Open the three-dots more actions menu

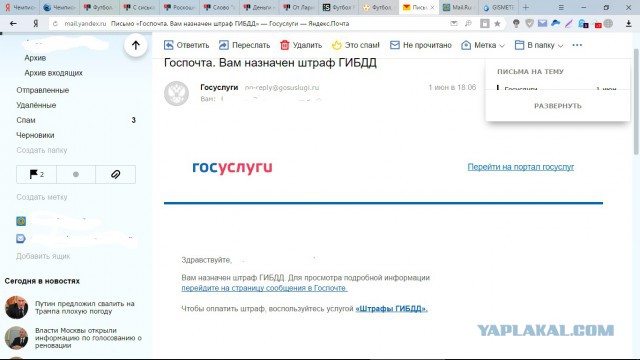[577, 45]
